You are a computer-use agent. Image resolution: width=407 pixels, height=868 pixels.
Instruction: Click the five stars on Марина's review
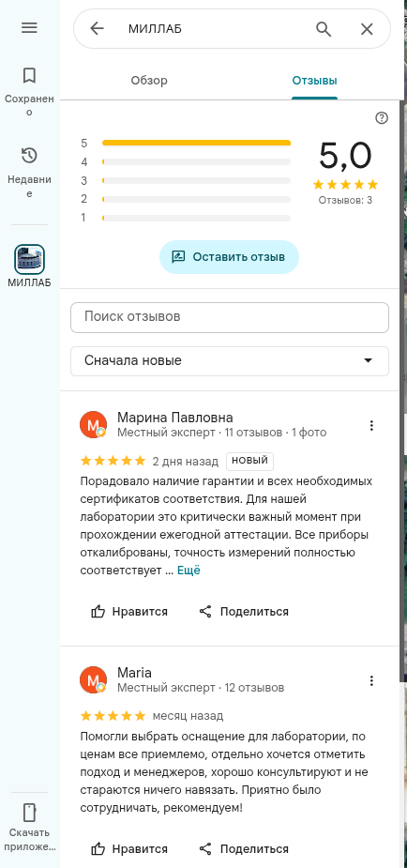(113, 461)
